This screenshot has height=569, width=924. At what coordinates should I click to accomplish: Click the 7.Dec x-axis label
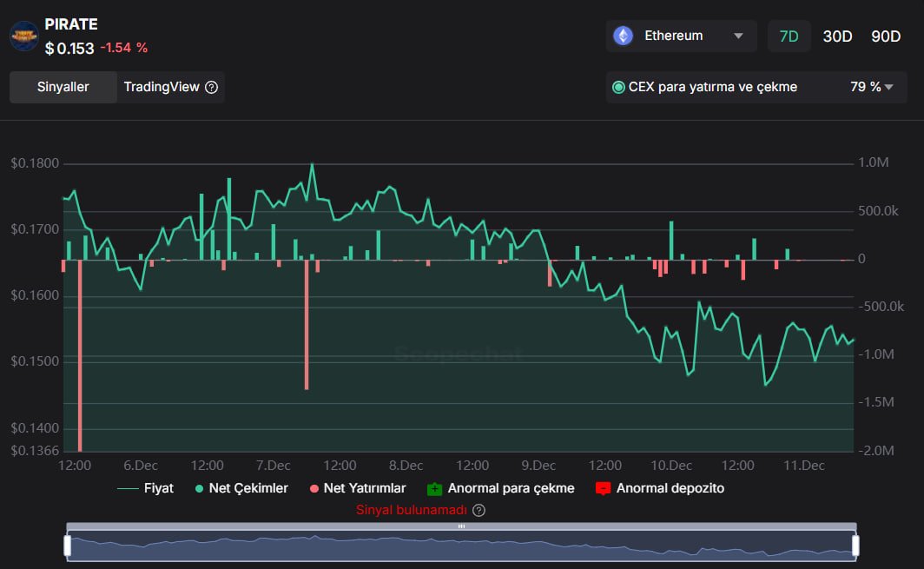273,466
